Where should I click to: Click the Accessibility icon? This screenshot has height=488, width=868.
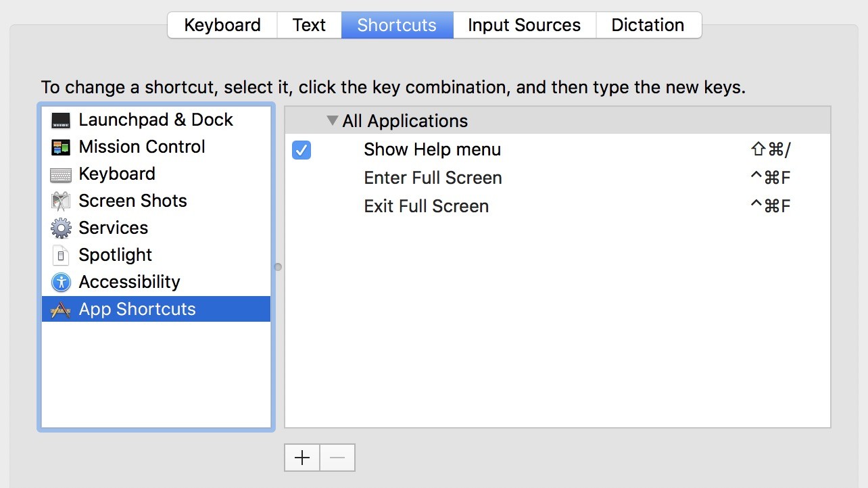point(61,282)
